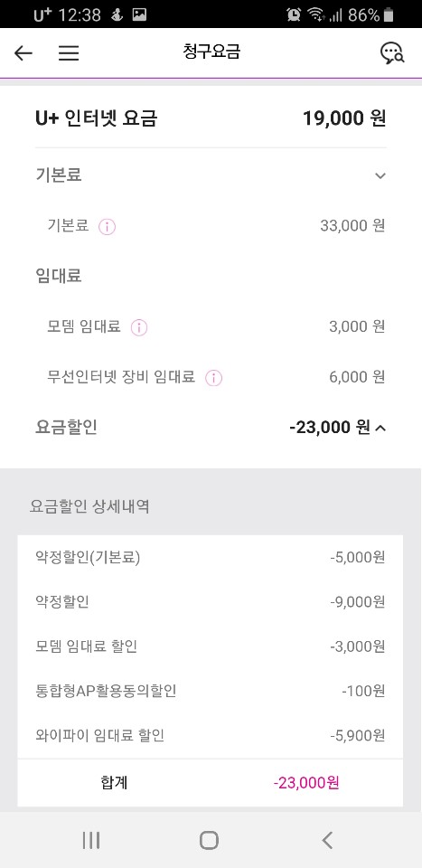Tap the 약정할인(기본료) discount row
This screenshot has width=422, height=868.
[x=211, y=558]
